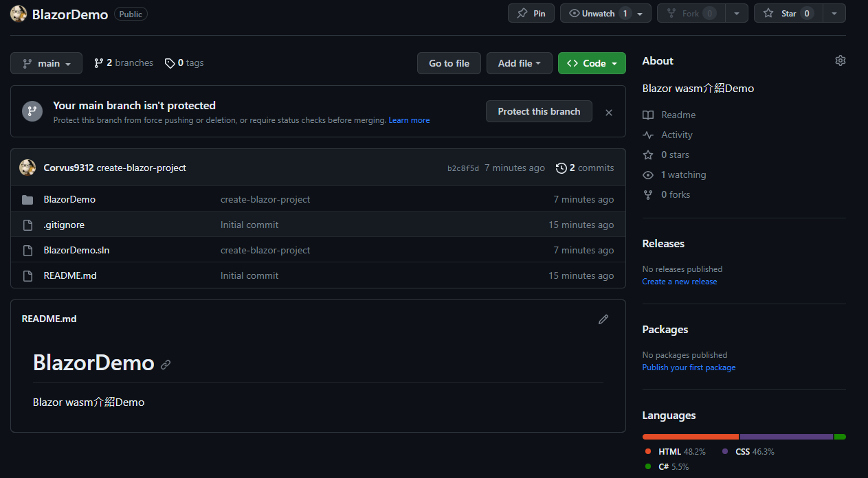Click the branch protection icon in the banner
This screenshot has height=478, width=868.
point(32,111)
